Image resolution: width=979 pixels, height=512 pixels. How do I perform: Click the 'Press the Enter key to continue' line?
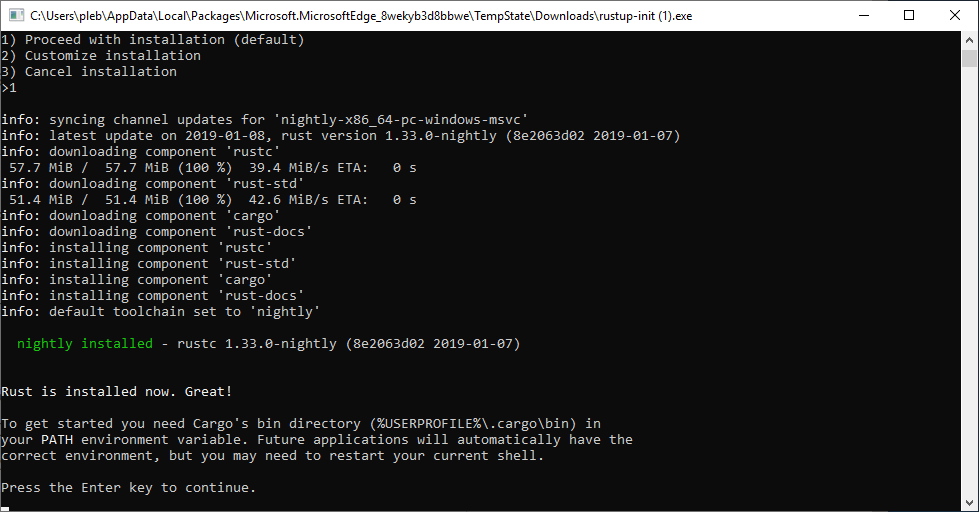(129, 488)
